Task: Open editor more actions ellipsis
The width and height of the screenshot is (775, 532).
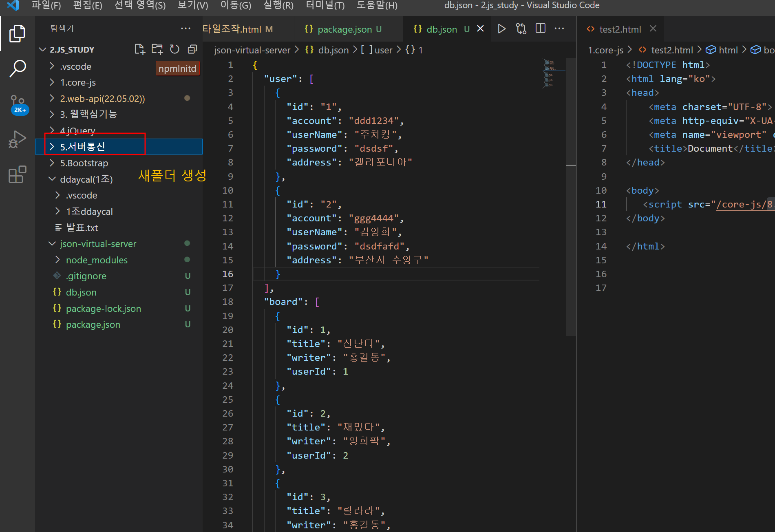Action: [559, 29]
